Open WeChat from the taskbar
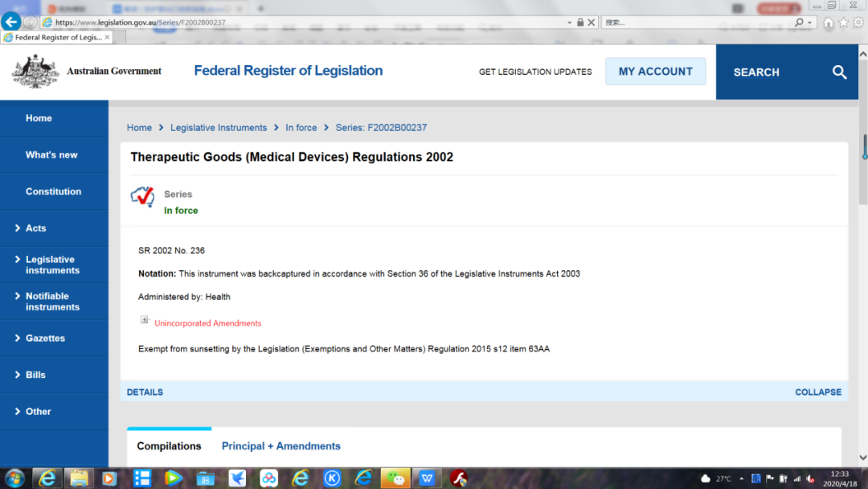This screenshot has width=868, height=489. (x=395, y=478)
